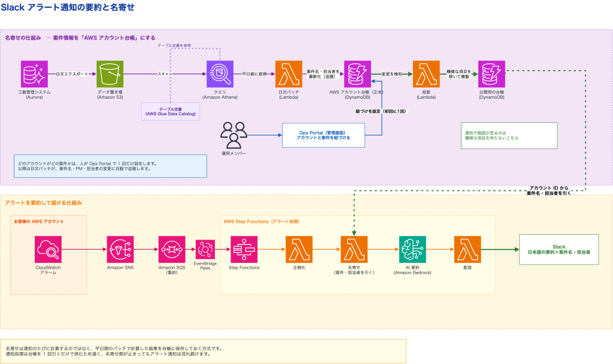This screenshot has width=613, height=364.
Task: Click the Step Functions icon
Action: click(x=244, y=250)
